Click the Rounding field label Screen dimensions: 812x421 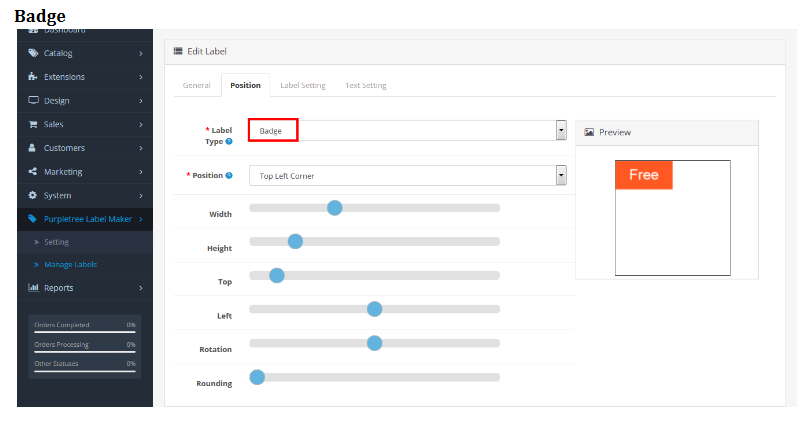click(214, 383)
